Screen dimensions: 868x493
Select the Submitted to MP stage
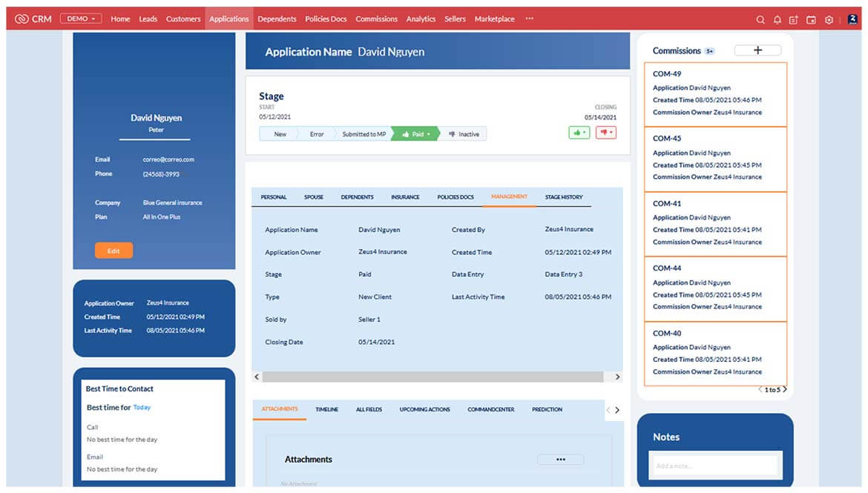click(x=363, y=134)
